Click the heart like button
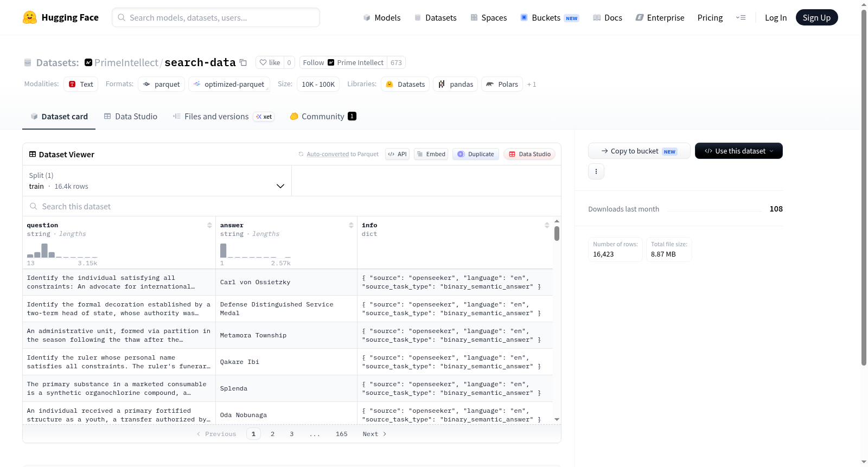Image resolution: width=868 pixels, height=467 pixels. click(x=270, y=62)
